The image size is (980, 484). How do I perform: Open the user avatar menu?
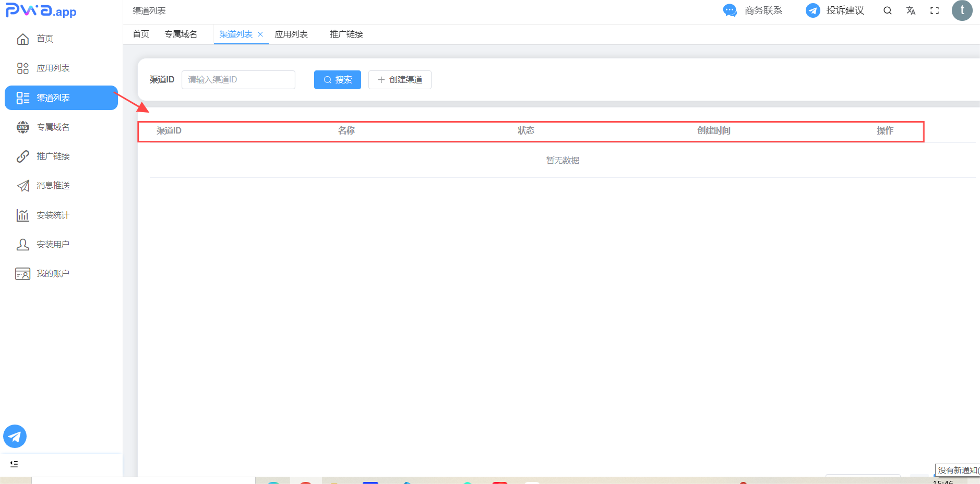[x=962, y=10]
